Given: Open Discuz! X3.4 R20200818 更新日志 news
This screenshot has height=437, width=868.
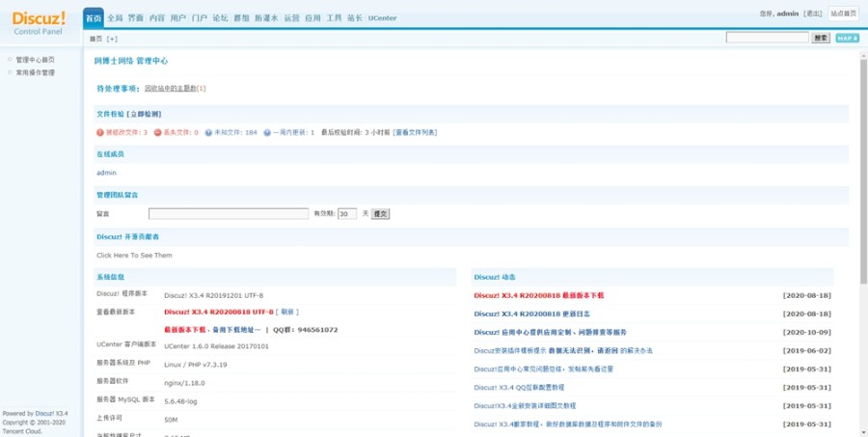Looking at the screenshot, I should click(x=532, y=314).
